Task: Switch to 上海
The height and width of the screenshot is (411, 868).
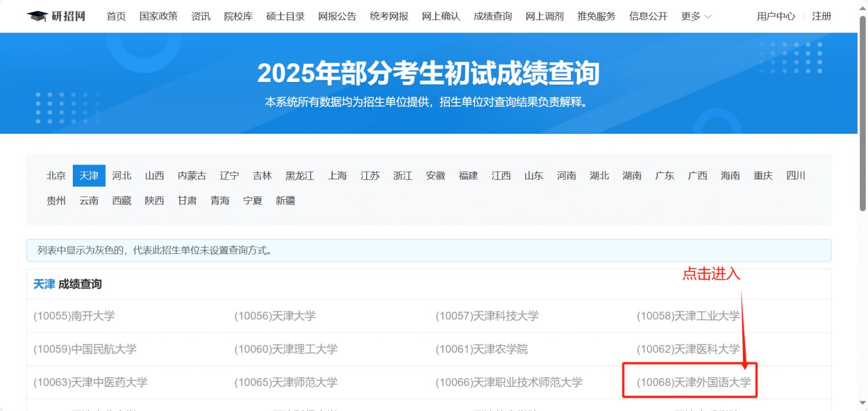Action: [x=337, y=176]
